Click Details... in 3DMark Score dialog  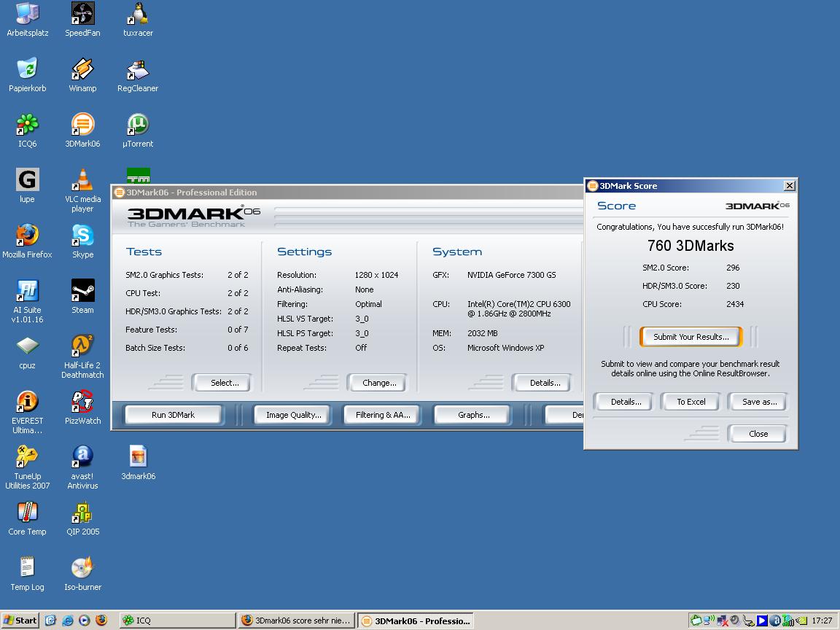pyautogui.click(x=623, y=402)
